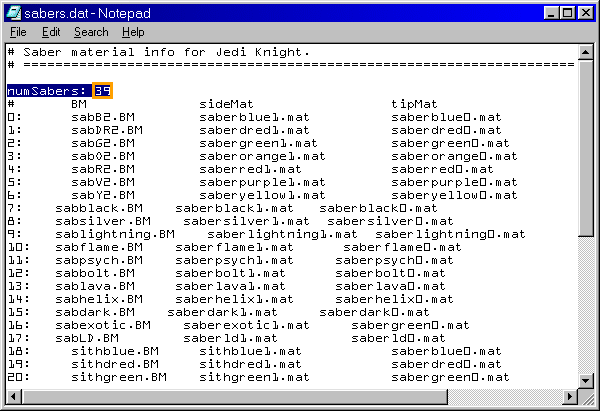Click the horizontal scrollbar thumb
600x411 pixels.
click(x=234, y=396)
